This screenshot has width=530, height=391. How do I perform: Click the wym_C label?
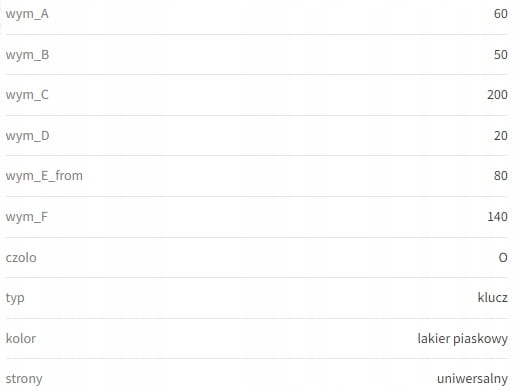[27, 95]
